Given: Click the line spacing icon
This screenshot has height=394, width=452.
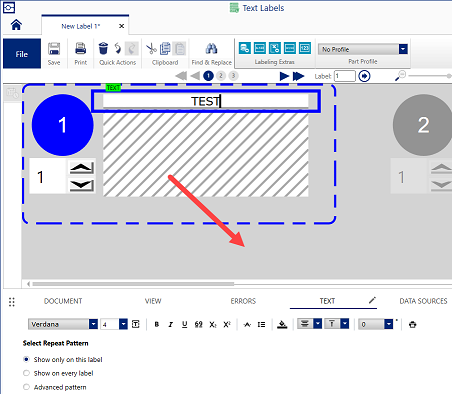Looking at the screenshot, I should click(261, 324).
